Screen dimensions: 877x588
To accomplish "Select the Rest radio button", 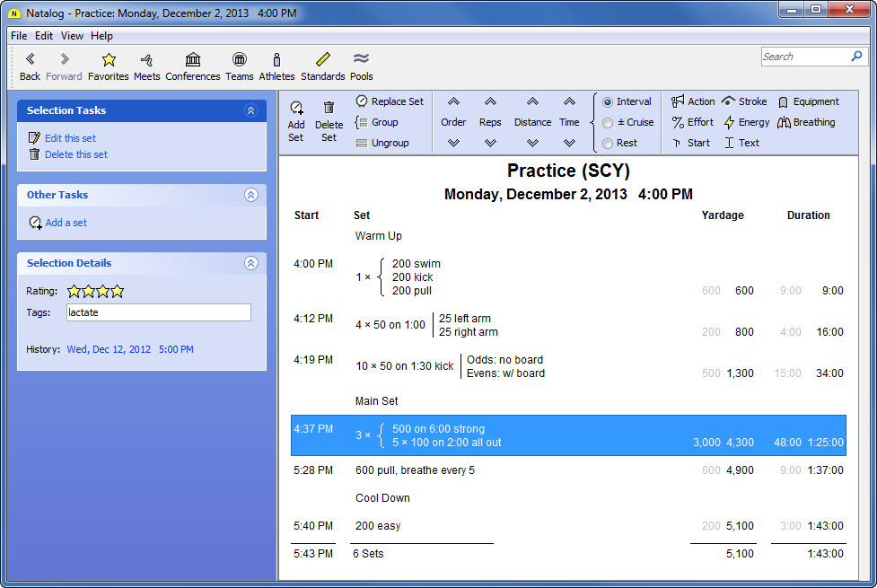I will coord(608,144).
